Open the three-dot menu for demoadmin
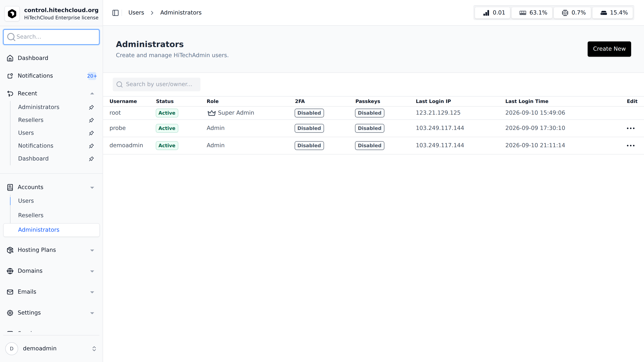644x362 pixels. (631, 146)
